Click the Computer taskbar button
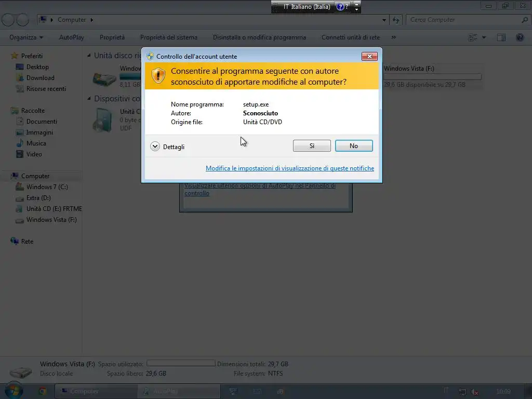Screen dimensions: 532x399 [96, 391]
